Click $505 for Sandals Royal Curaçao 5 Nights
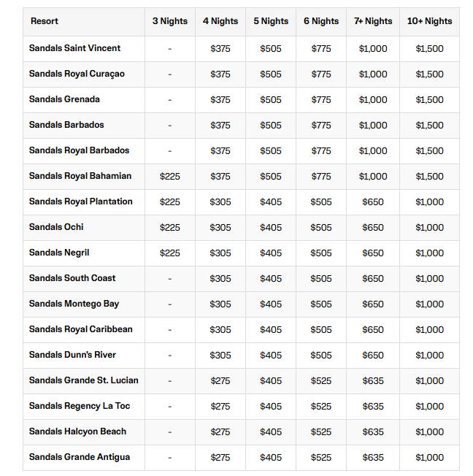The height and width of the screenshot is (476, 473). click(x=271, y=74)
